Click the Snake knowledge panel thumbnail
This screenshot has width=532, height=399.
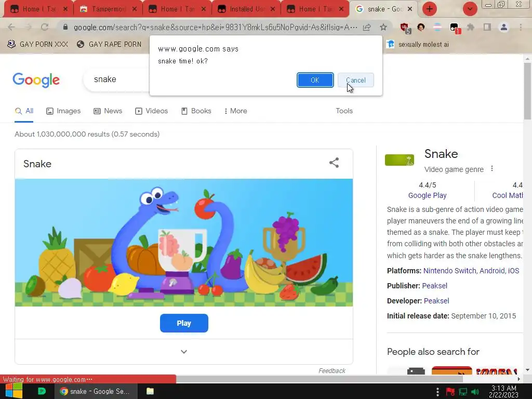coord(400,160)
